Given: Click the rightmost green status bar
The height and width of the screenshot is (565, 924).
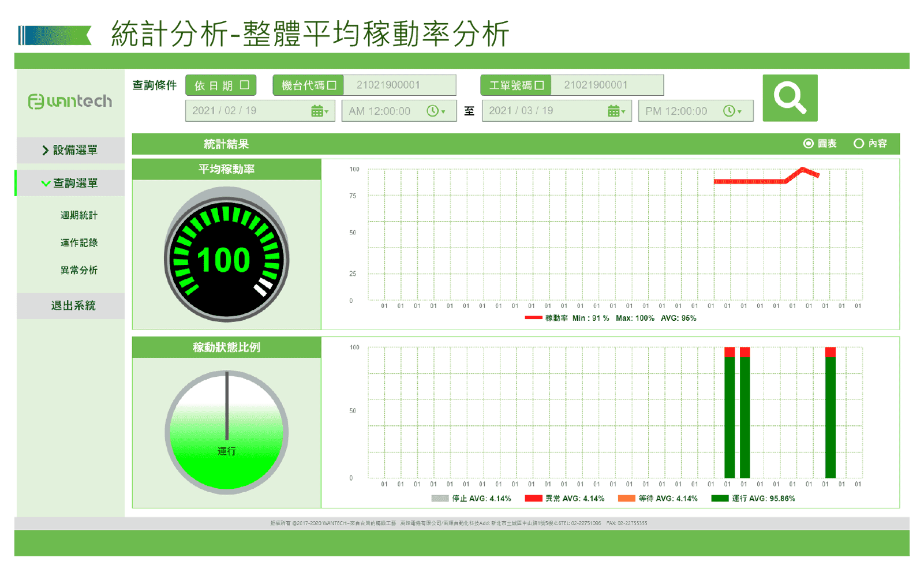Looking at the screenshot, I should tap(831, 418).
